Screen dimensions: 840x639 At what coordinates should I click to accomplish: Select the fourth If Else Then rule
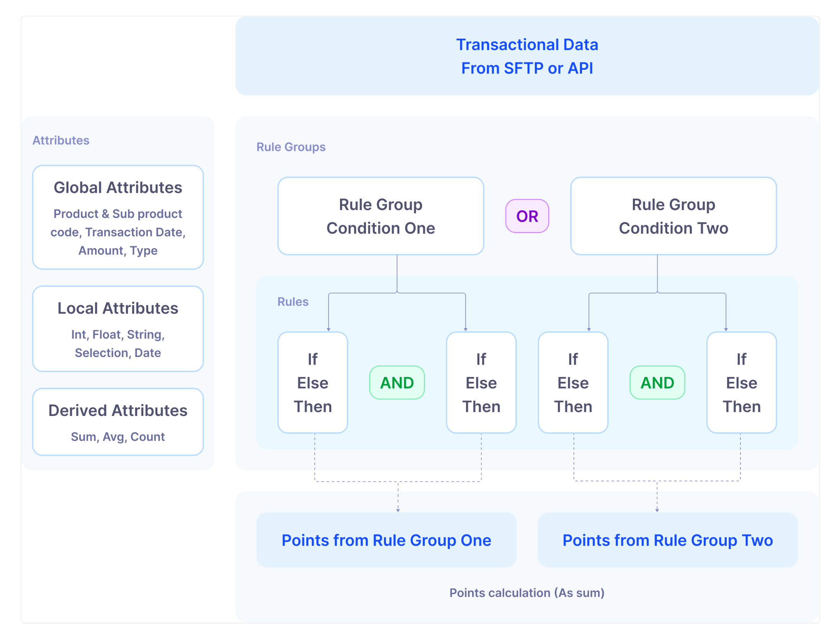tap(741, 383)
